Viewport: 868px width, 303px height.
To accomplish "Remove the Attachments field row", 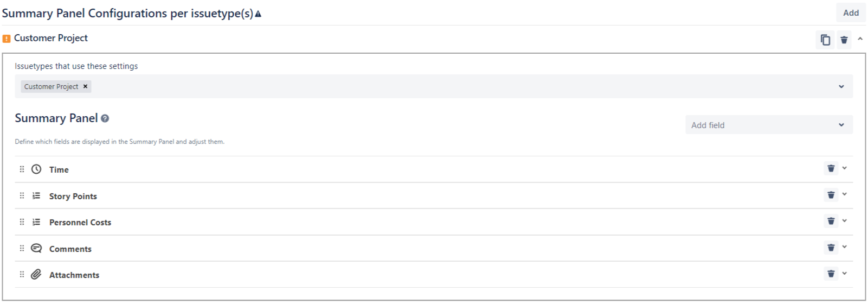I will click(x=831, y=274).
